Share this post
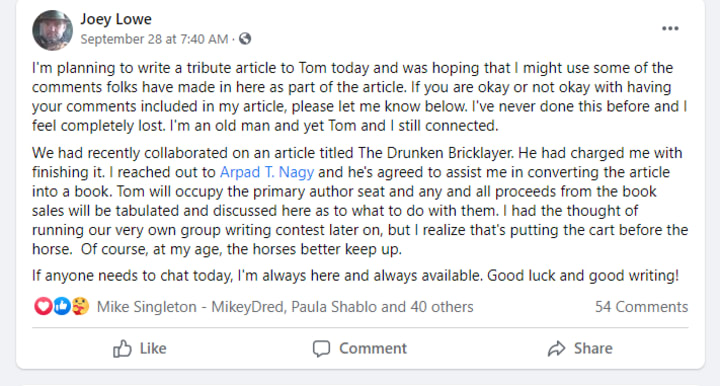Image resolution: width=720 pixels, height=386 pixels. [x=579, y=348]
